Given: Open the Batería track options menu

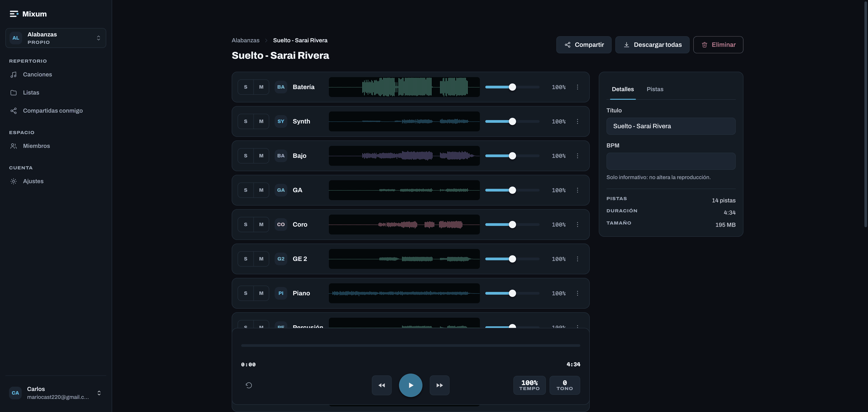Looking at the screenshot, I should coord(577,87).
